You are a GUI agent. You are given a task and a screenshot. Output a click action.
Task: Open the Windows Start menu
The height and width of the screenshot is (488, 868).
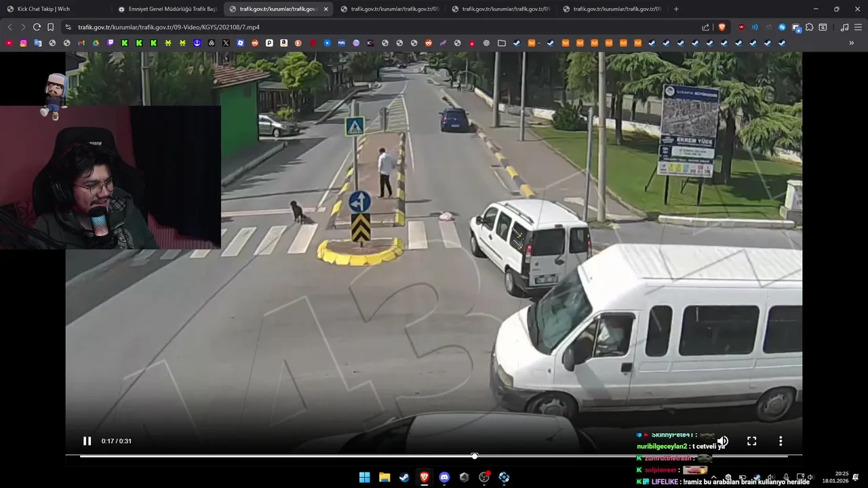tap(364, 477)
